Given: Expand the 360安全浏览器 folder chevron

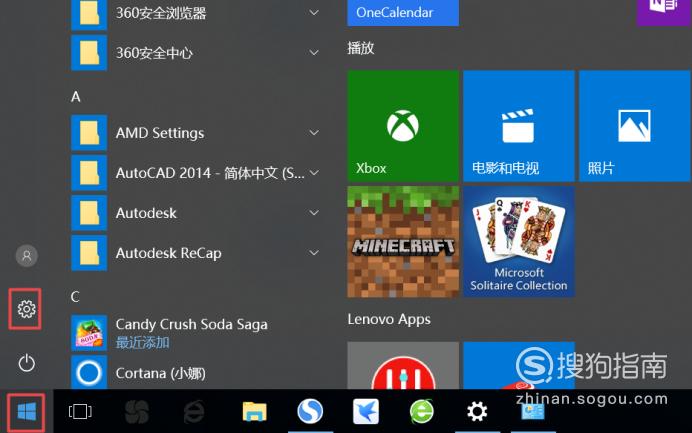Looking at the screenshot, I should 314,13.
